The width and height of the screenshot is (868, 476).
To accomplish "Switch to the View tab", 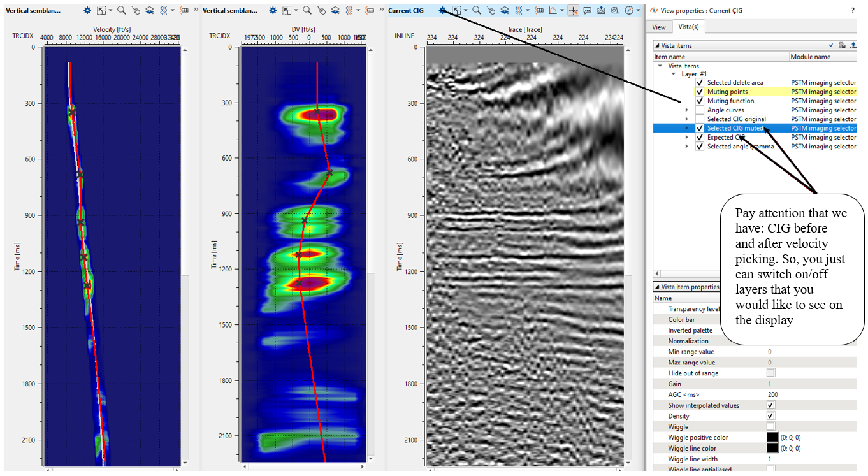I will tap(659, 27).
